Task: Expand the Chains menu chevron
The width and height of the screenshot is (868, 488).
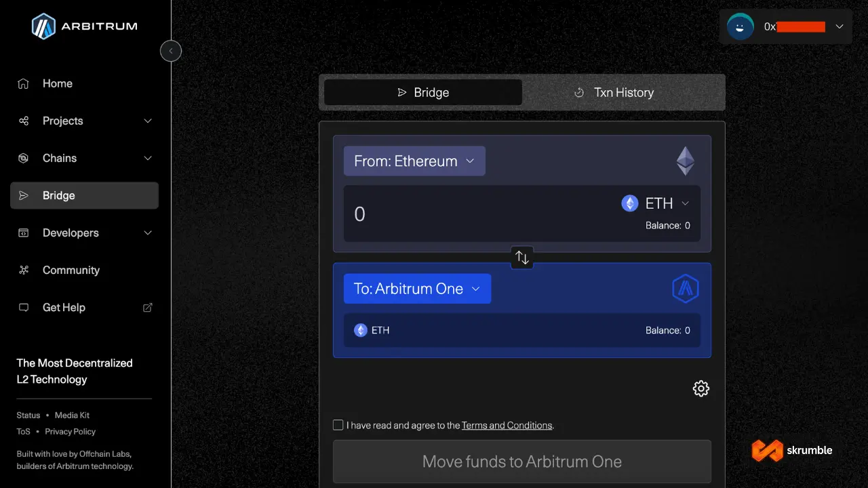Action: pyautogui.click(x=148, y=158)
